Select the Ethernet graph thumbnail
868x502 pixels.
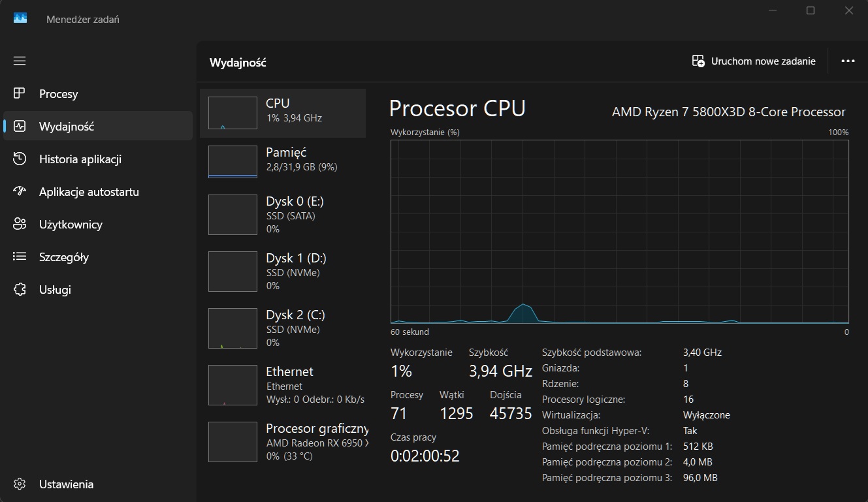click(x=233, y=385)
